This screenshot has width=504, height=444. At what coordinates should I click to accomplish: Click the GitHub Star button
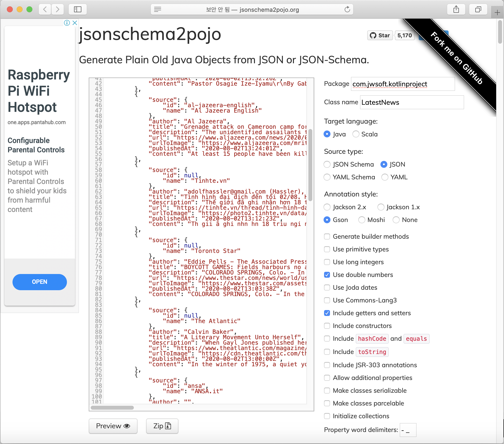pyautogui.click(x=380, y=35)
